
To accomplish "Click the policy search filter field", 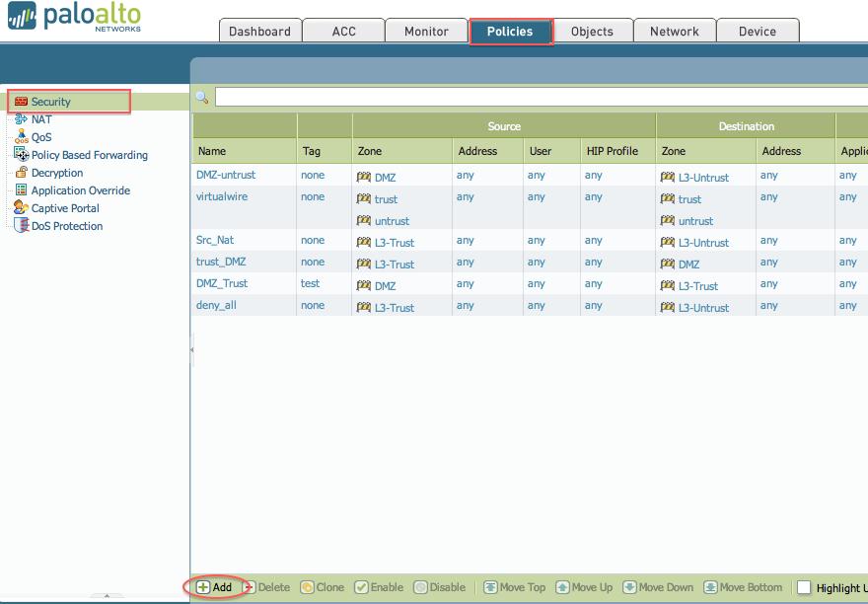I will 542,97.
